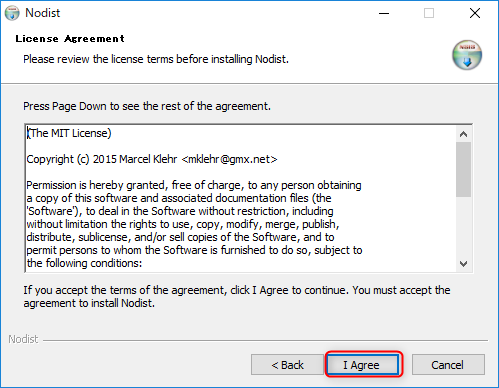Screen dimensions: 499x388
Task: Click the license text scrollbar thumb
Action: 463,169
